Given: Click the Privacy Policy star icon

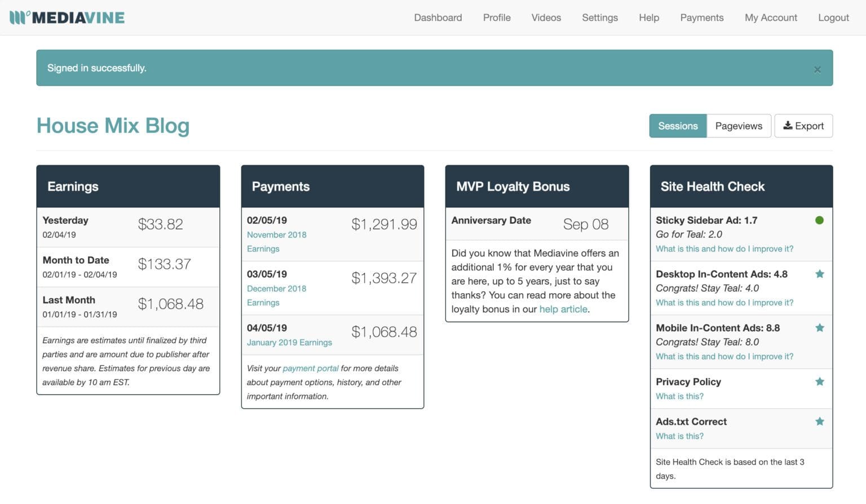Looking at the screenshot, I should tap(820, 382).
